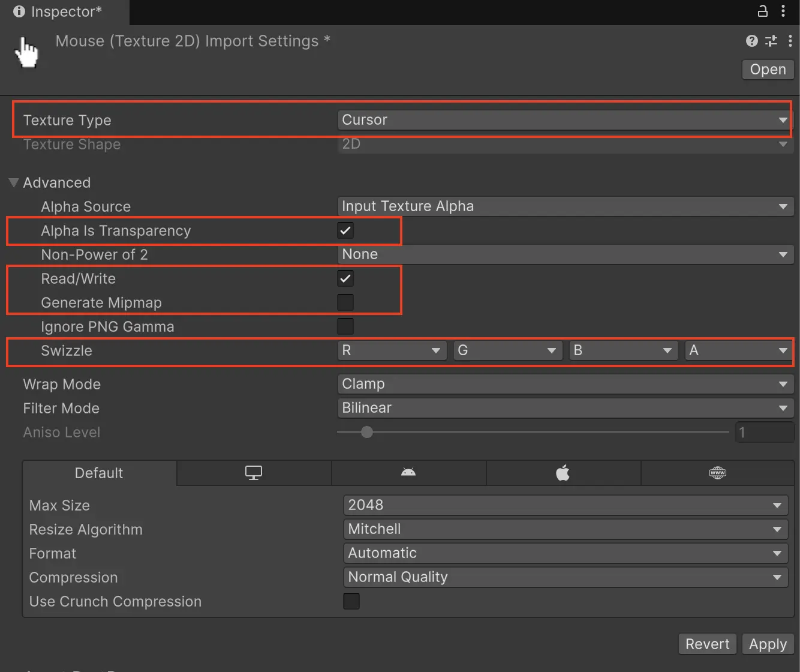The image size is (800, 672).
Task: Open the Compression dropdown set to Normal Quality
Action: click(x=566, y=577)
